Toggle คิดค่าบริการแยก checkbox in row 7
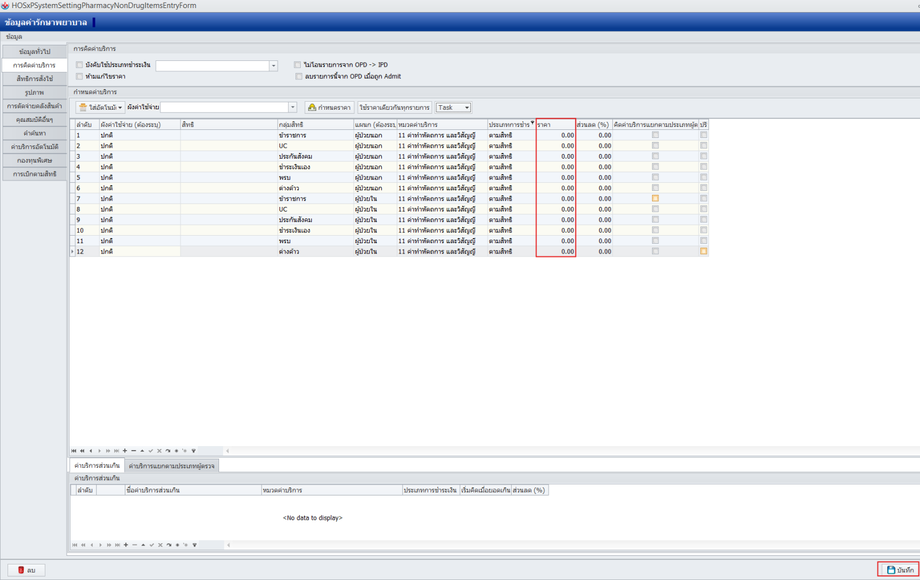This screenshot has width=920, height=580. 655,199
